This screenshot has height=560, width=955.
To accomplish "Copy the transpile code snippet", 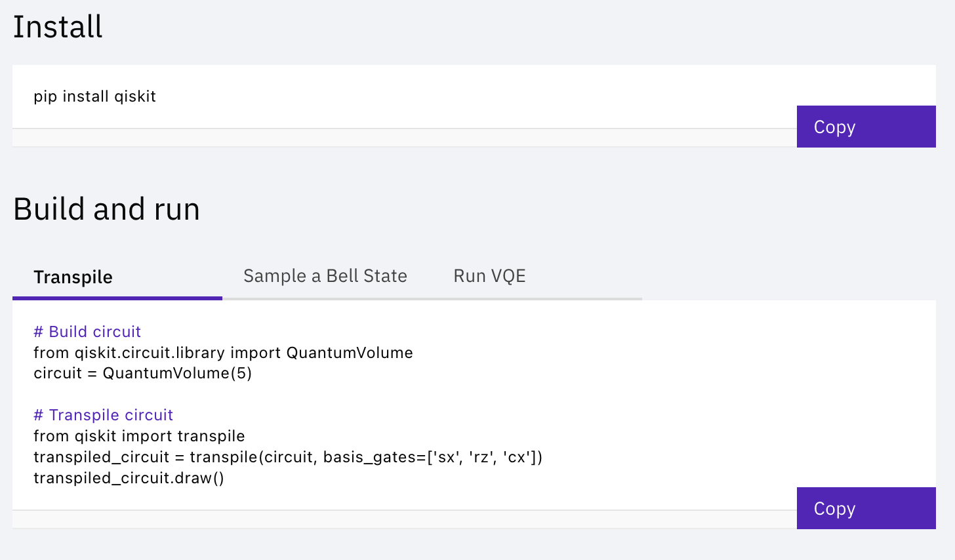I will 866,508.
